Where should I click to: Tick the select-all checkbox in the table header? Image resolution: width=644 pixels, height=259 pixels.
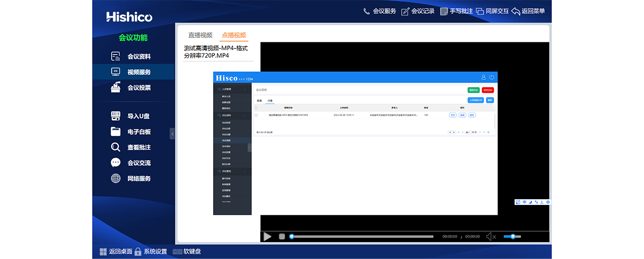[x=256, y=108]
